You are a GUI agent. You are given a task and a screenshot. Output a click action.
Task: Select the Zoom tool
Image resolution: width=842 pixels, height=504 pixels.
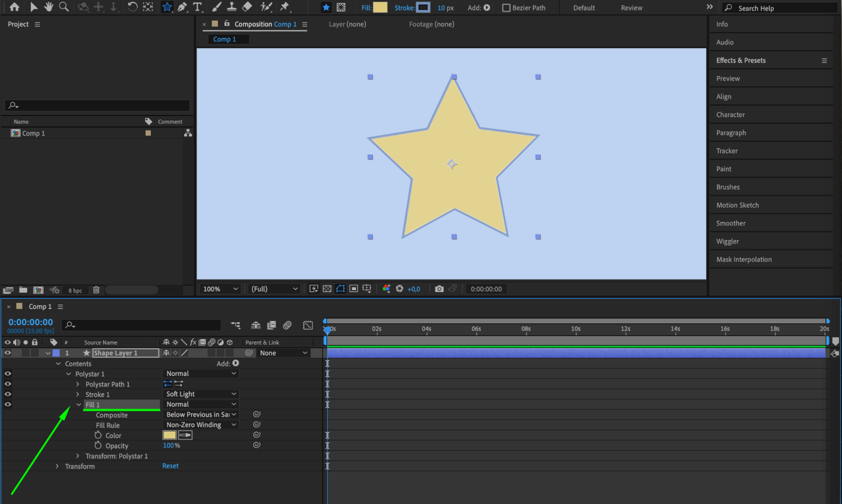[64, 7]
